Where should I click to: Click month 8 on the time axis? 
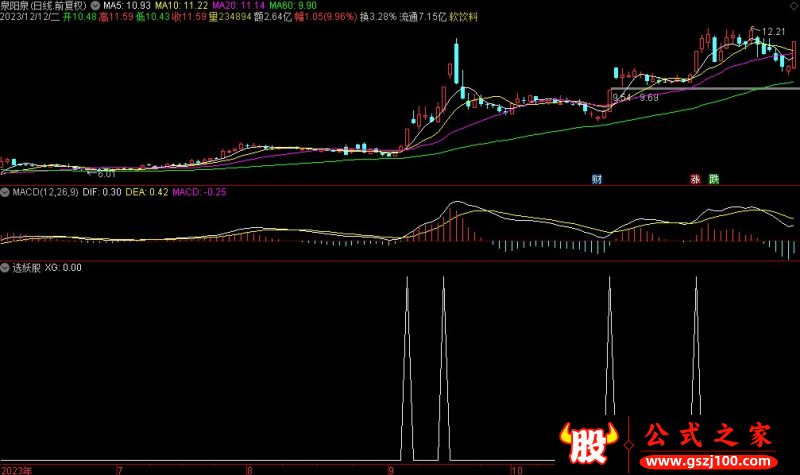tap(249, 470)
